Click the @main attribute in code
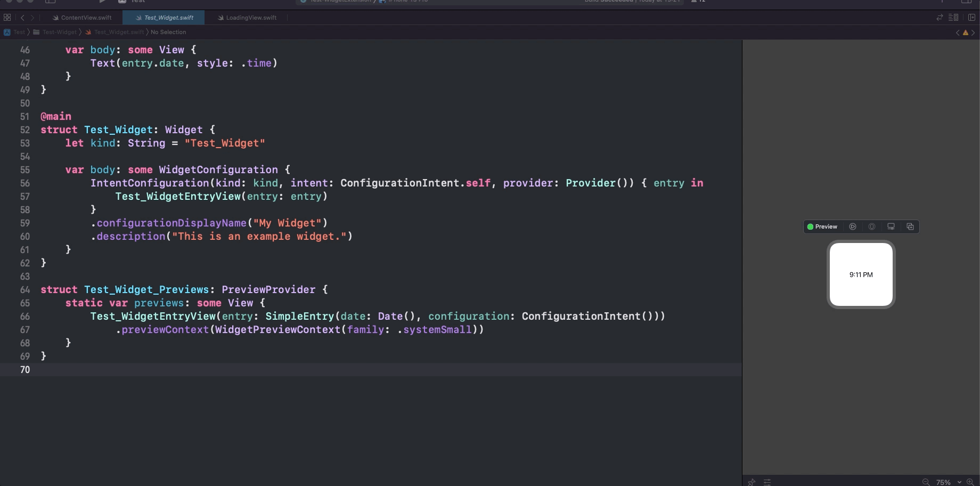980x486 pixels. tap(56, 116)
